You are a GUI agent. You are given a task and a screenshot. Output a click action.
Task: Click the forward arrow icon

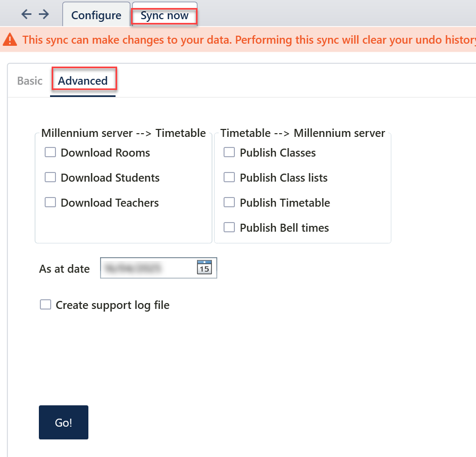pos(44,14)
